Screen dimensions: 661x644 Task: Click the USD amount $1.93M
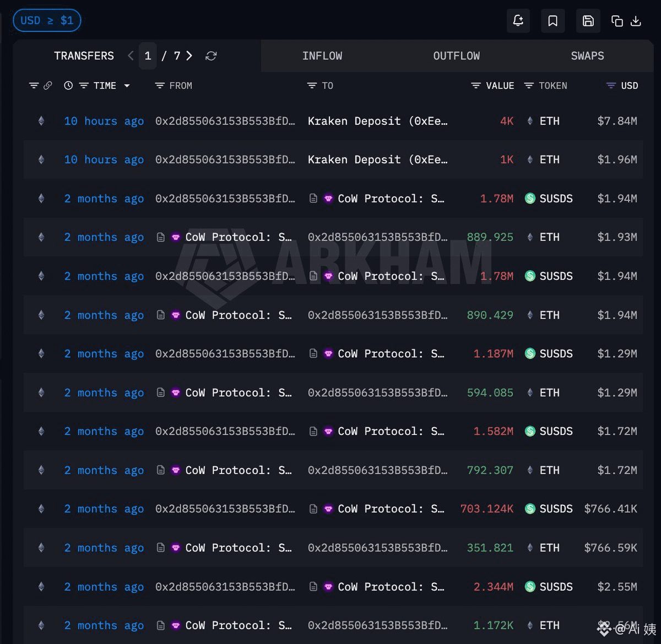[x=617, y=237]
